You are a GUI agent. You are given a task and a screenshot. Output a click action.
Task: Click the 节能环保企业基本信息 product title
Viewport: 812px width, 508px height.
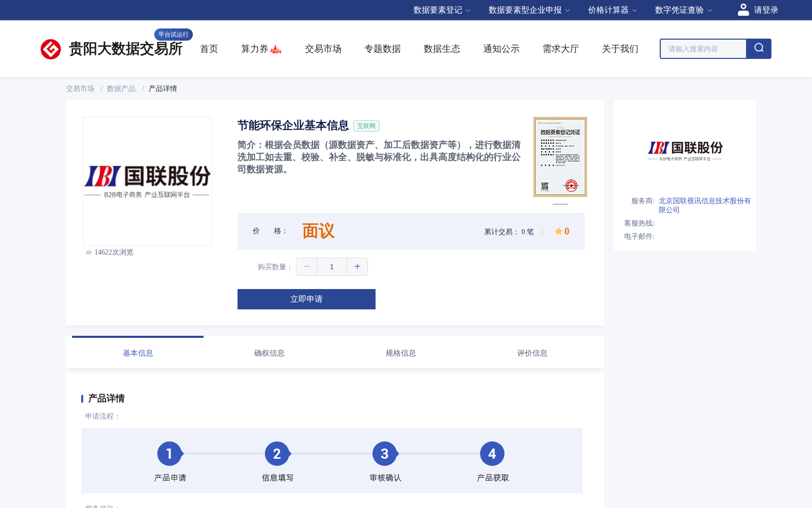click(293, 125)
